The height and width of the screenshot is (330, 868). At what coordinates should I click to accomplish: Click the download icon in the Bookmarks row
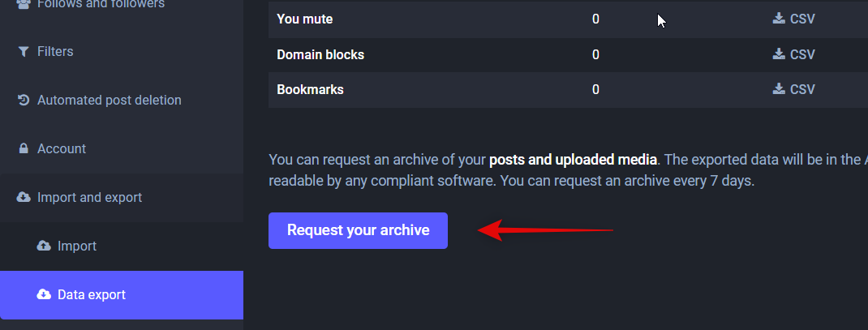click(779, 89)
